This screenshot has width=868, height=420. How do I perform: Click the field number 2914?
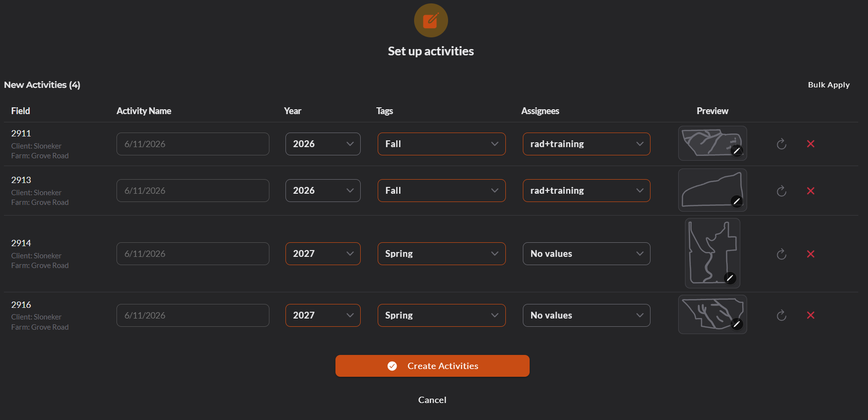(x=21, y=243)
